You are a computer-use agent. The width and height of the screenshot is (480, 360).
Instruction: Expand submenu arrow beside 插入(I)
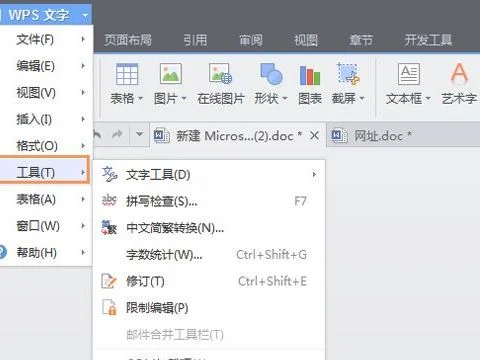(83, 119)
